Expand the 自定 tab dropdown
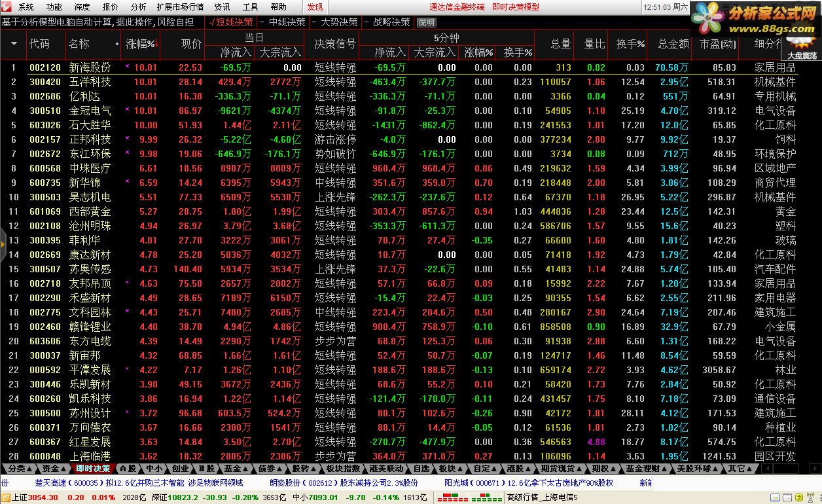 (485, 469)
